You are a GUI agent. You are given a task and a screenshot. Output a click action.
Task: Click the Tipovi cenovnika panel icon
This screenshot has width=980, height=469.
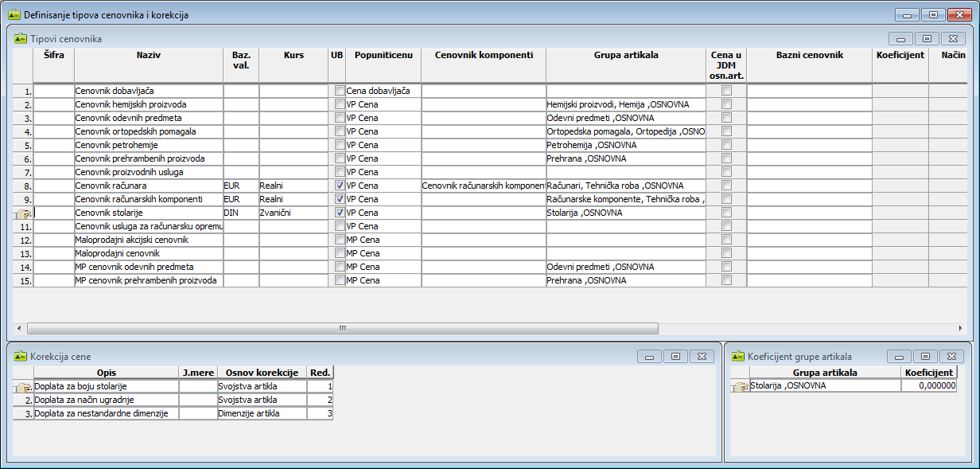click(x=20, y=38)
